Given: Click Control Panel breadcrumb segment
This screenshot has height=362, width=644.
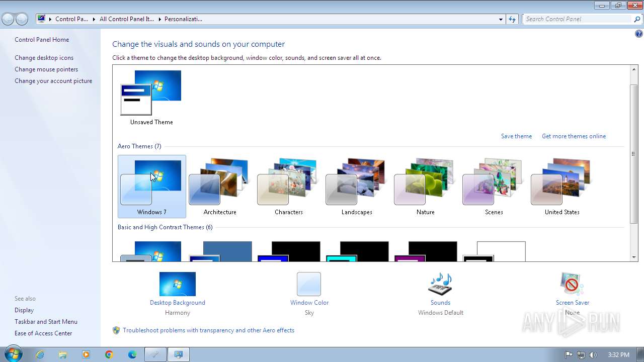Looking at the screenshot, I should click(71, 19).
